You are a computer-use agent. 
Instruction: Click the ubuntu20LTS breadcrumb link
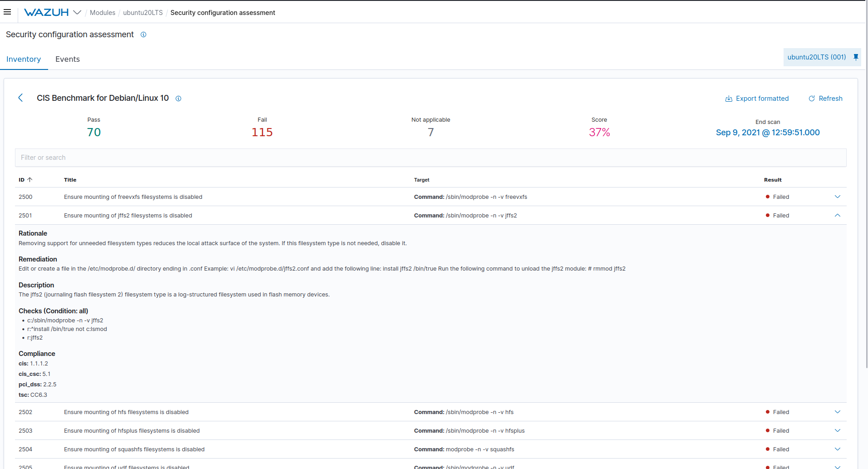(143, 13)
